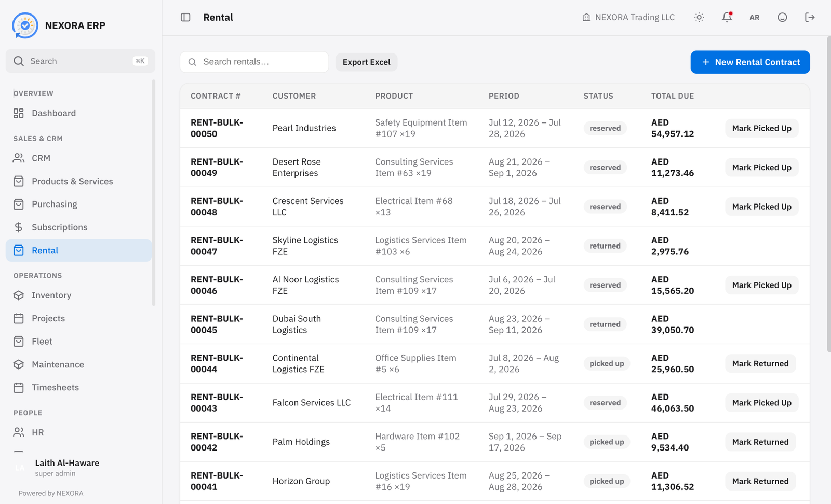Click the Search rentals field
Screen dimensions: 831x504
tap(254, 62)
